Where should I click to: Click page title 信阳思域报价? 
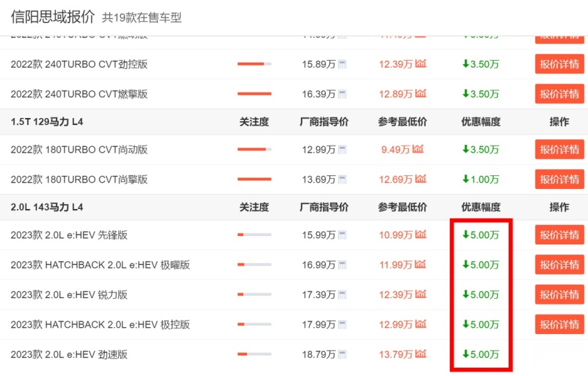click(x=53, y=17)
